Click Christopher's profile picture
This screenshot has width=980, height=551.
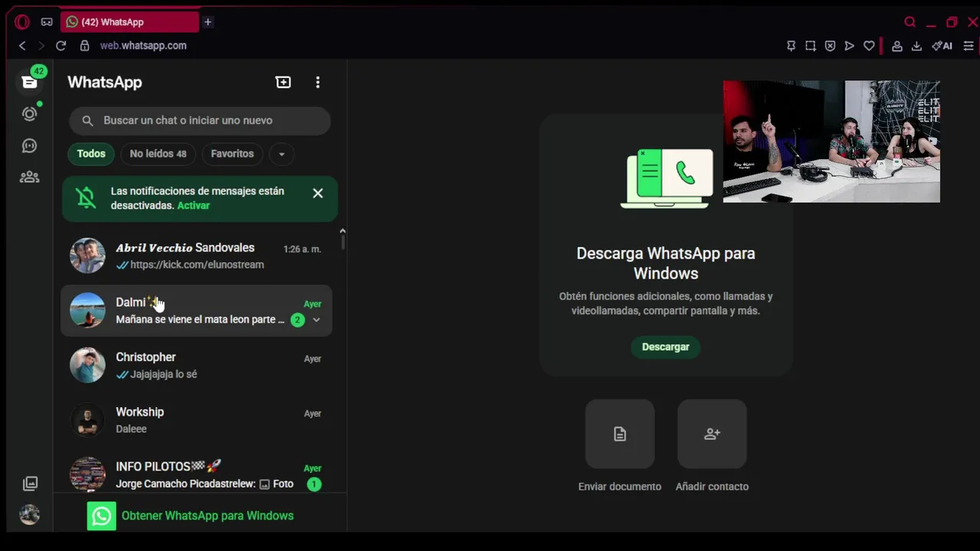click(x=87, y=365)
